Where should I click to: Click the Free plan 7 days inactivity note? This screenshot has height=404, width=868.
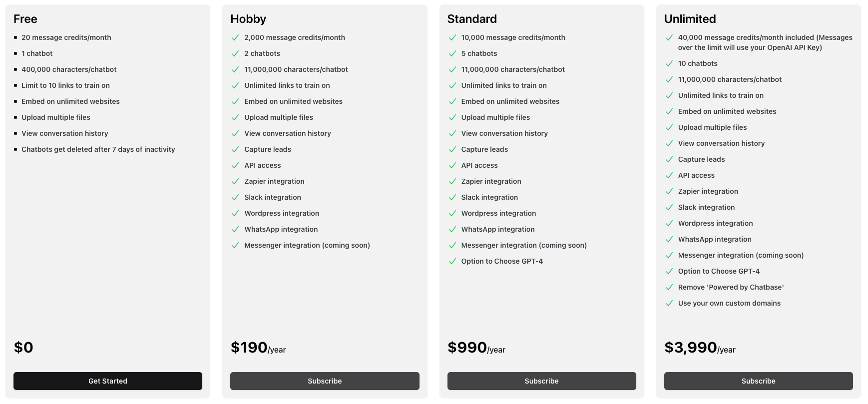click(x=98, y=149)
